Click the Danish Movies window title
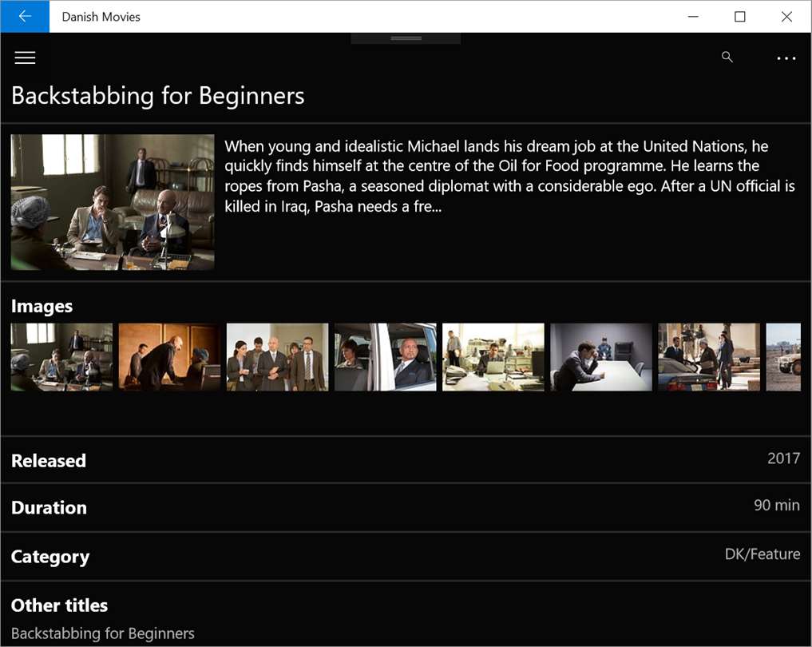812x647 pixels. coord(101,17)
